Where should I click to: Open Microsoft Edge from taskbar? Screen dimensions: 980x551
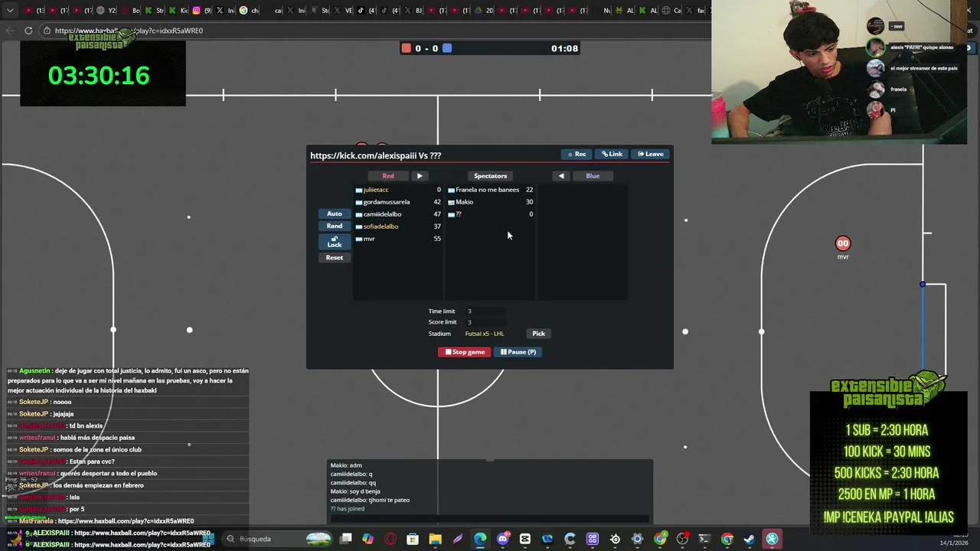480,539
